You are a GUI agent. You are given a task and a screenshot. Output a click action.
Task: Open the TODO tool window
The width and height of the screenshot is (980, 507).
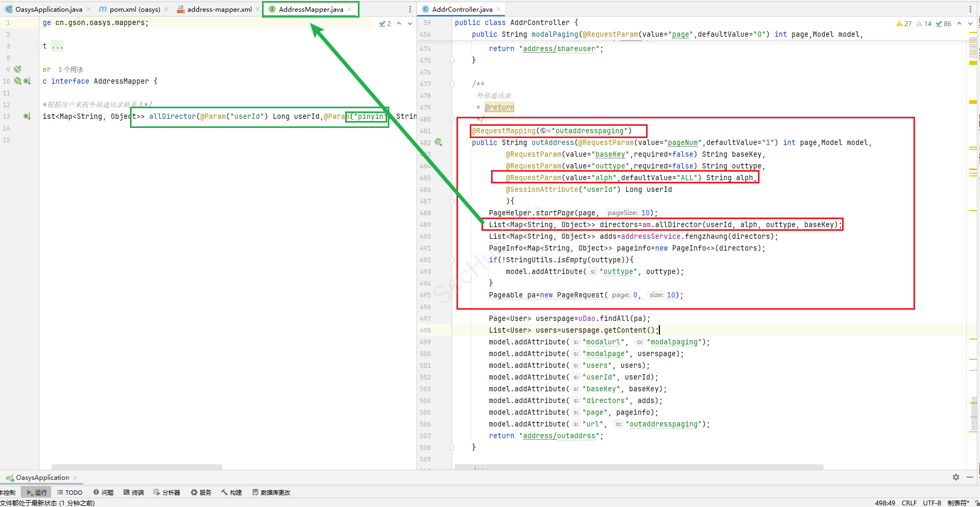point(70,492)
